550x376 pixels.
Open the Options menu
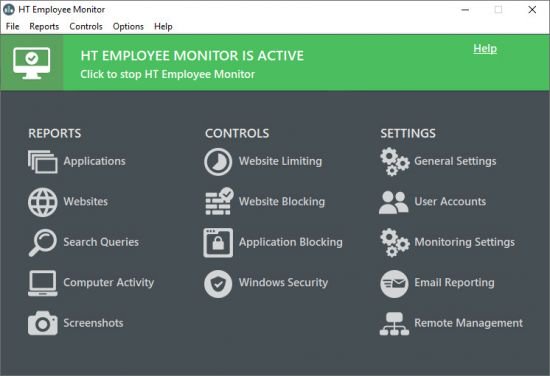coord(128,27)
